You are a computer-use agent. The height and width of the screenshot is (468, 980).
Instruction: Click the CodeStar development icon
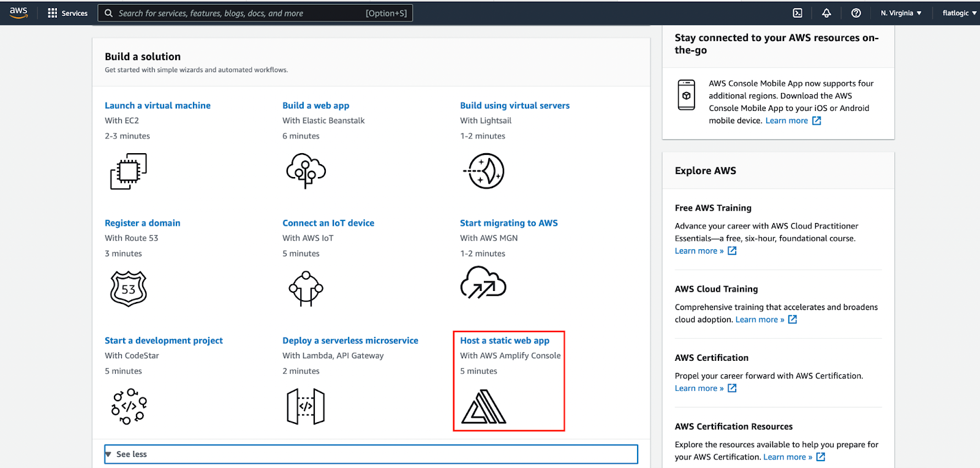129,406
